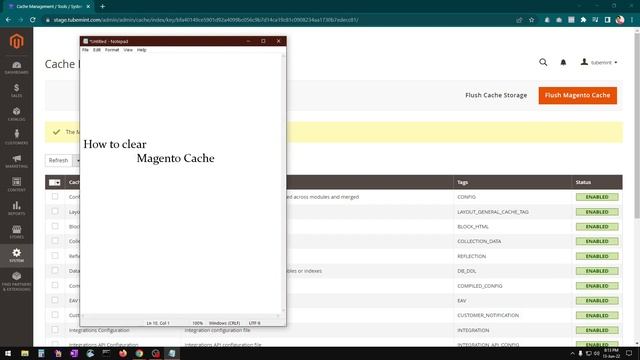This screenshot has width=640, height=360.
Task: Open the tubemint user account dropdown
Action: (x=599, y=62)
